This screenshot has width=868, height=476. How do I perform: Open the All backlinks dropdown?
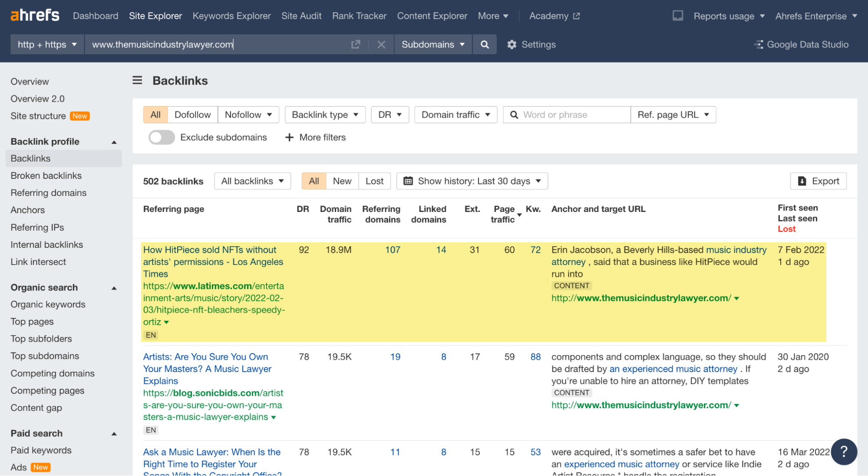click(252, 181)
